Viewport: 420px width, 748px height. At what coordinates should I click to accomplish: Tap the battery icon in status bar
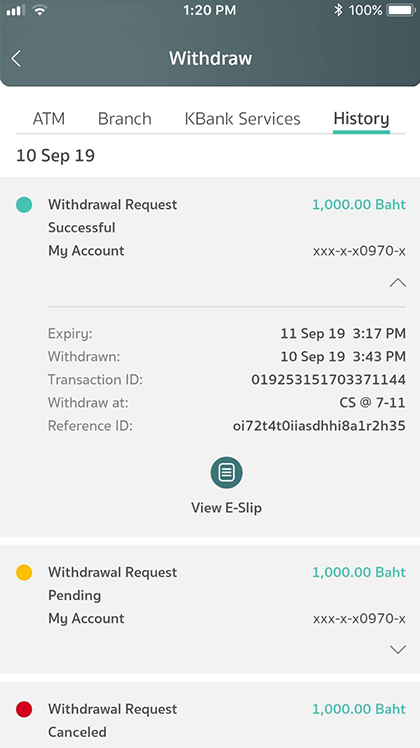400,10
